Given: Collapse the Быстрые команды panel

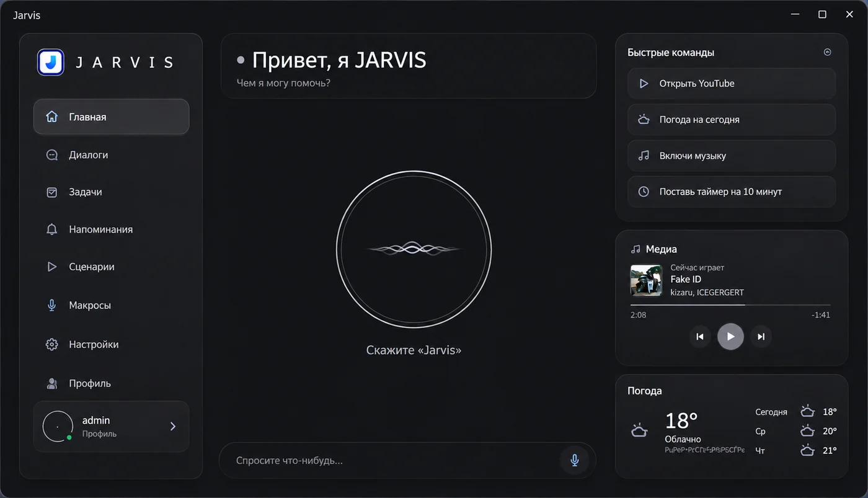Looking at the screenshot, I should click(827, 52).
